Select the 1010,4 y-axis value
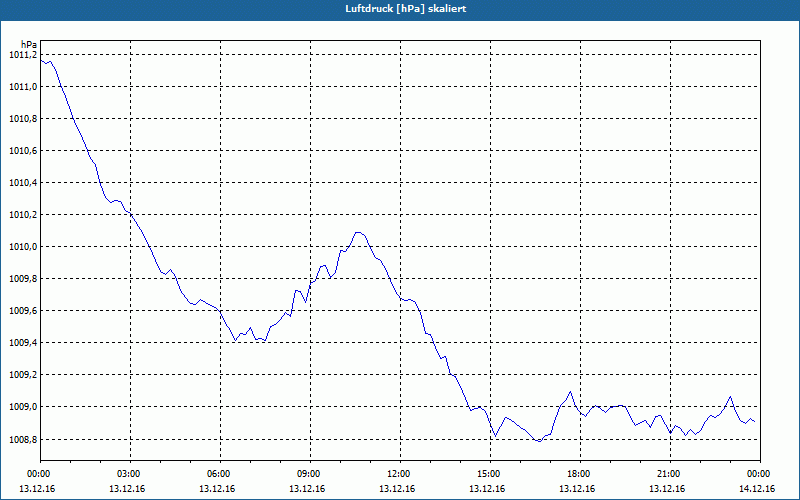 [x=23, y=183]
